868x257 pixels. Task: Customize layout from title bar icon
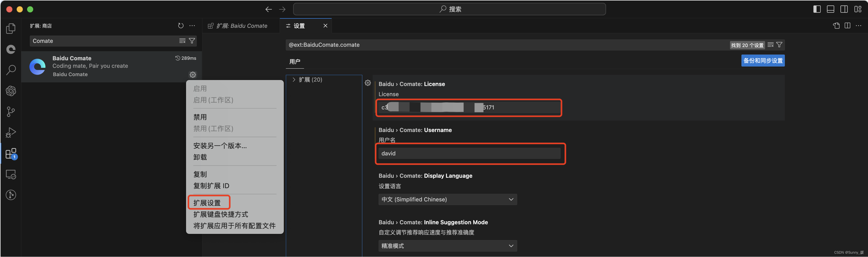(x=858, y=9)
